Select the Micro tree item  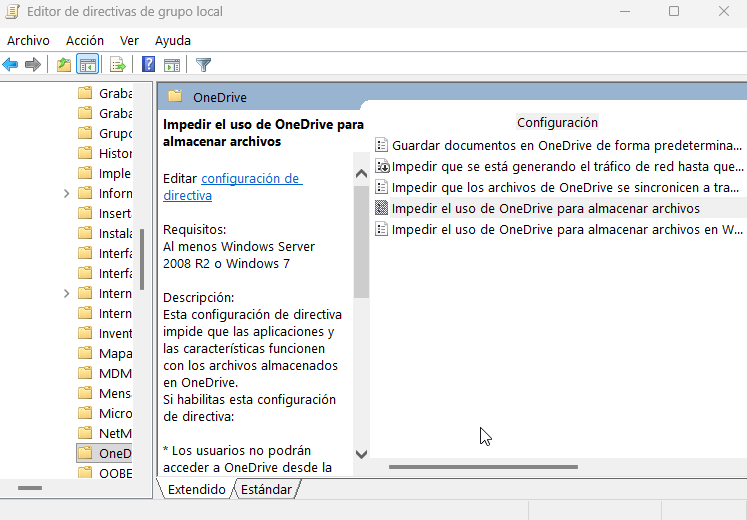click(x=115, y=413)
